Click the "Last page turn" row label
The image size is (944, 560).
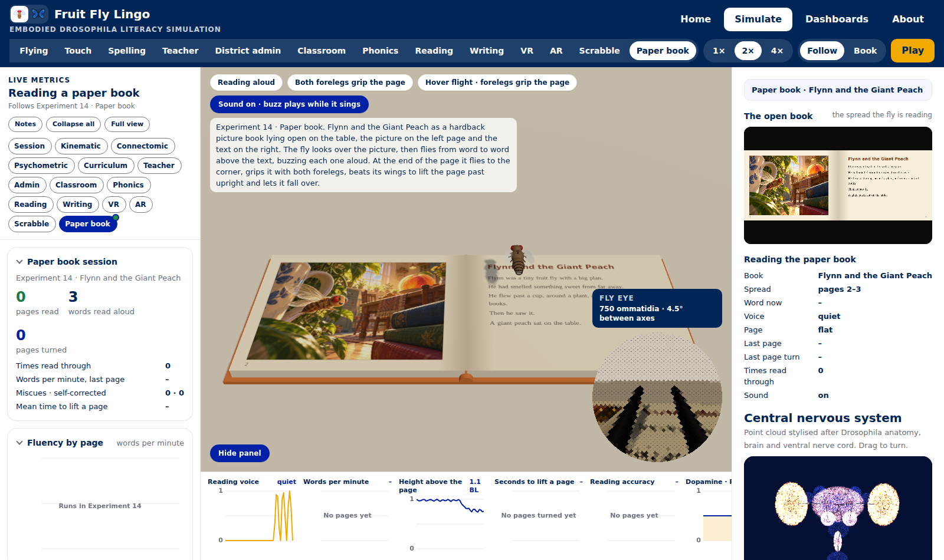(x=772, y=357)
